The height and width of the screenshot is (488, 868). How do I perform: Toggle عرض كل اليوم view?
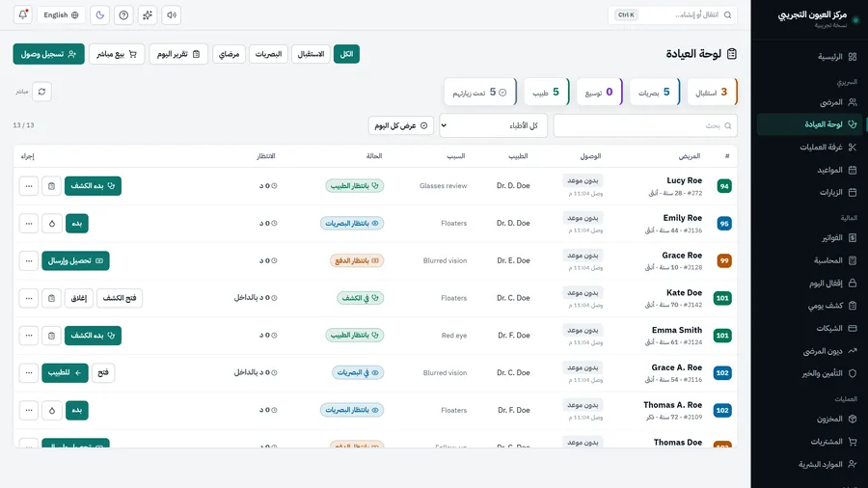(x=401, y=125)
